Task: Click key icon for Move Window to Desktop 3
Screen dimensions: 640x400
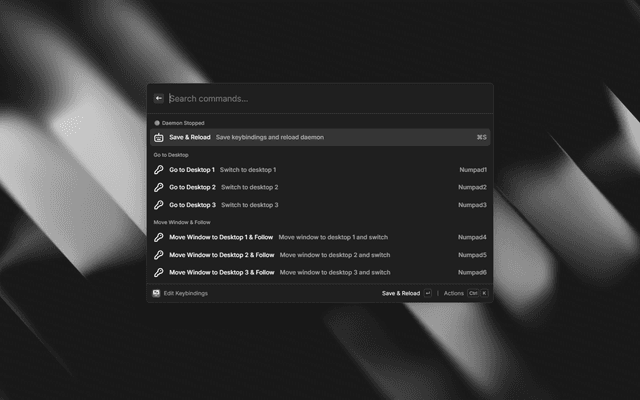Action: [x=158, y=272]
